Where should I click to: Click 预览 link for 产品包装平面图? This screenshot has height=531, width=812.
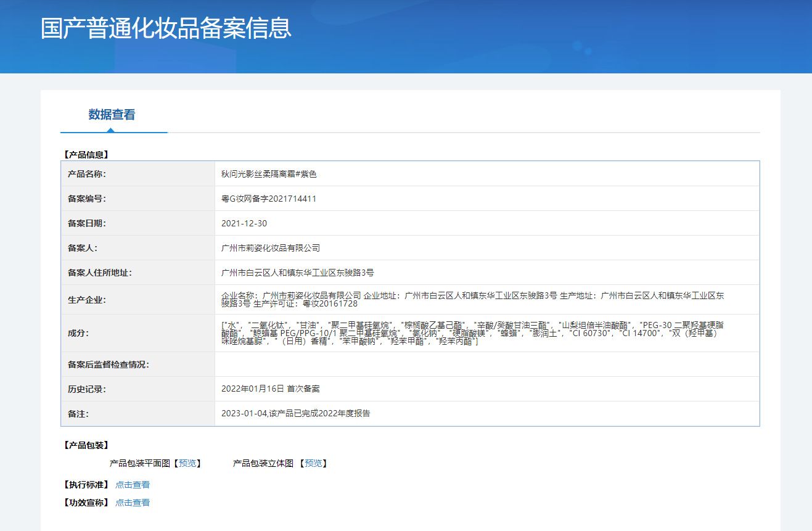[187, 463]
